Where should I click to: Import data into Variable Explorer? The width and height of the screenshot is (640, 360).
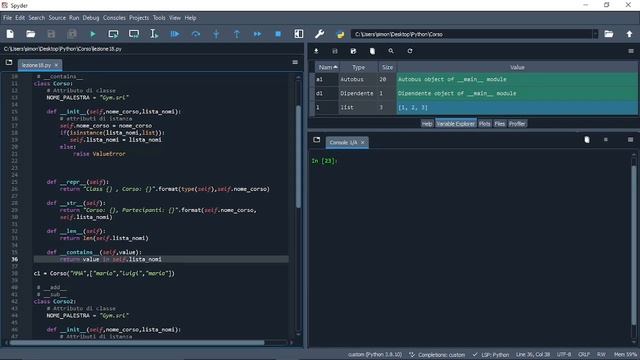click(316, 51)
